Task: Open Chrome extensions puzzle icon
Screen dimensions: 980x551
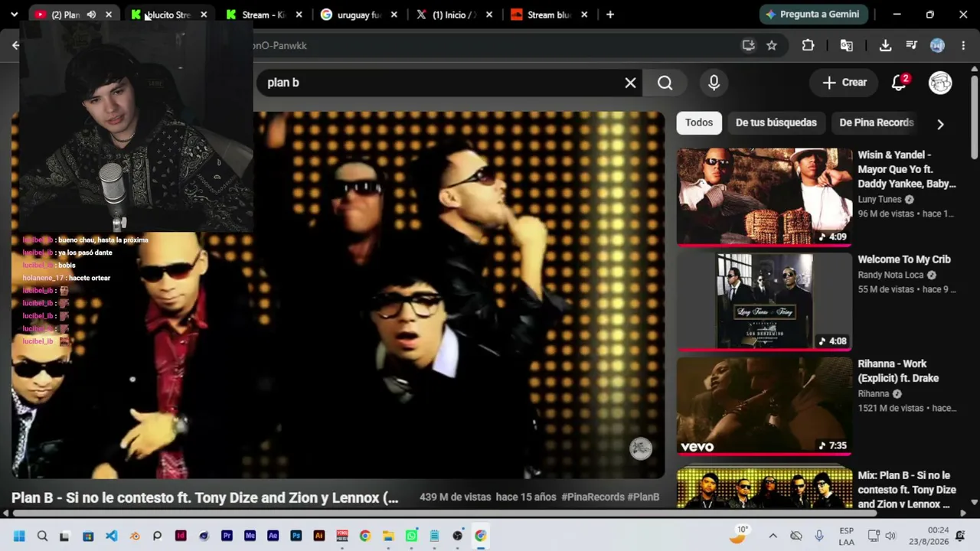Action: [x=808, y=45]
